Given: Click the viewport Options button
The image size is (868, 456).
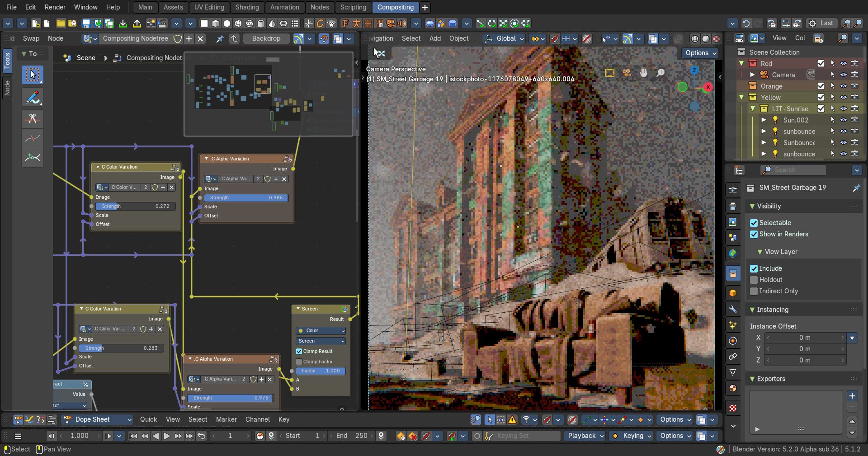Looking at the screenshot, I should [700, 53].
